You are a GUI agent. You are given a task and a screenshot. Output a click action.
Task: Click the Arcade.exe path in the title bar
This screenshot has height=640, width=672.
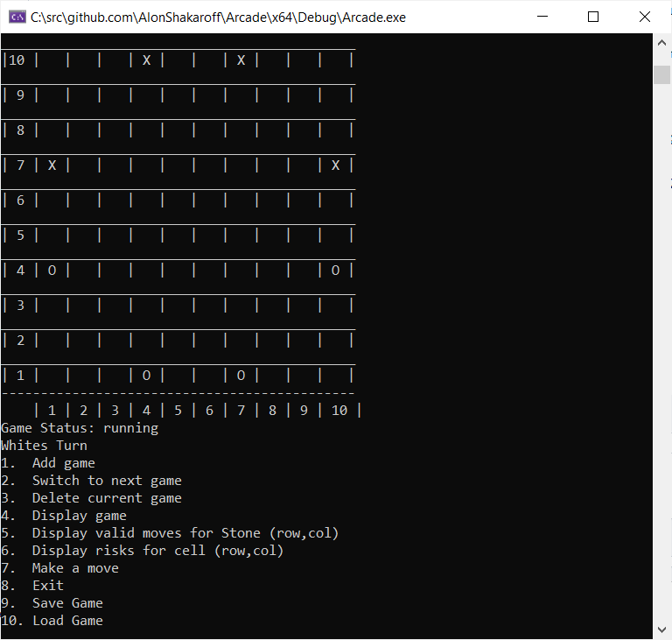[x=218, y=18]
